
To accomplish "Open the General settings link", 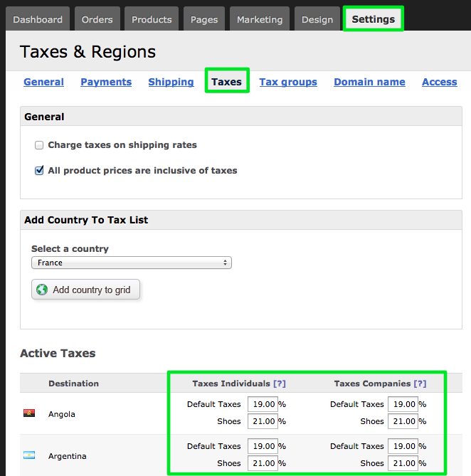I will pyautogui.click(x=43, y=82).
